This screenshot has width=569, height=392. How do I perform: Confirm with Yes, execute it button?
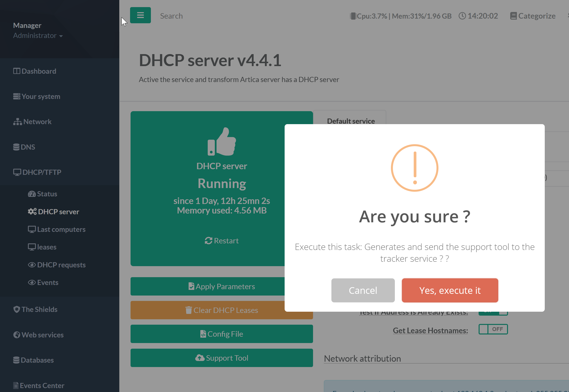point(450,290)
